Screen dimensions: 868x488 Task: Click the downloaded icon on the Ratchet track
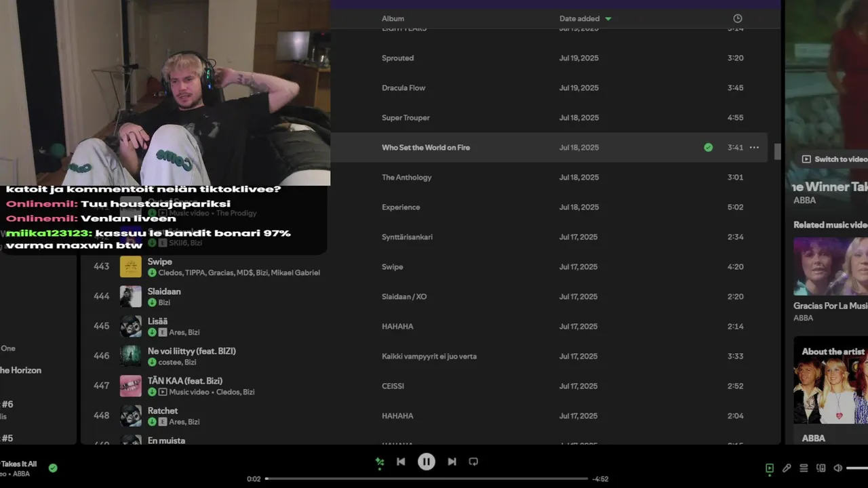152,422
